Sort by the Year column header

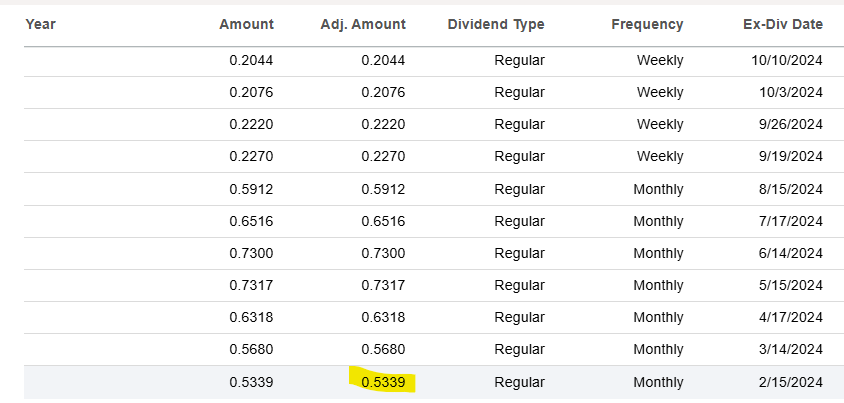40,24
